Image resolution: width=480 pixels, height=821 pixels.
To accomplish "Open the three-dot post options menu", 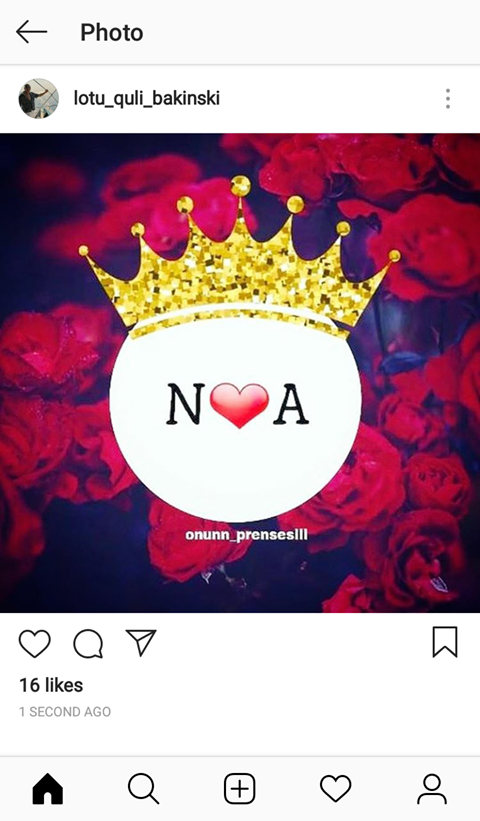I will click(x=448, y=98).
